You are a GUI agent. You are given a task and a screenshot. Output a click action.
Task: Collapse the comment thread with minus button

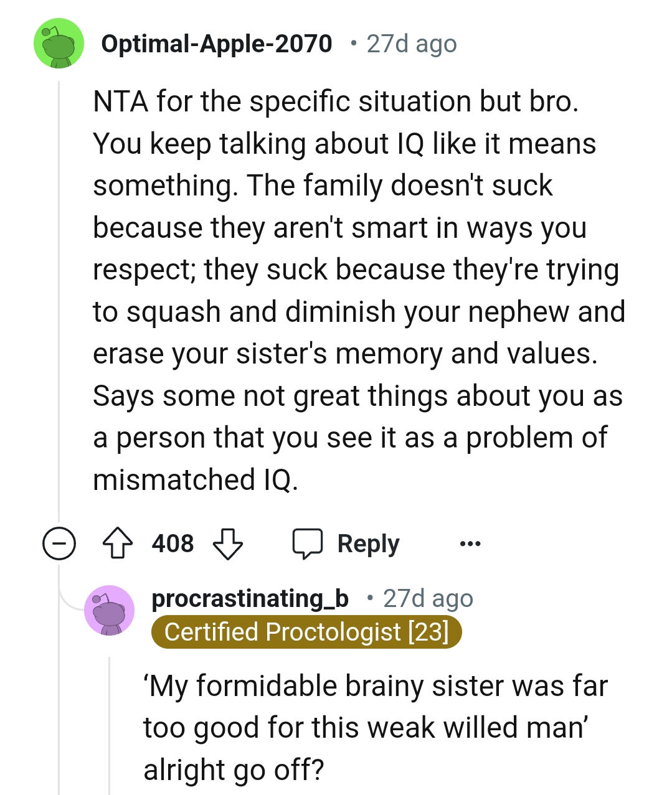[x=59, y=543]
